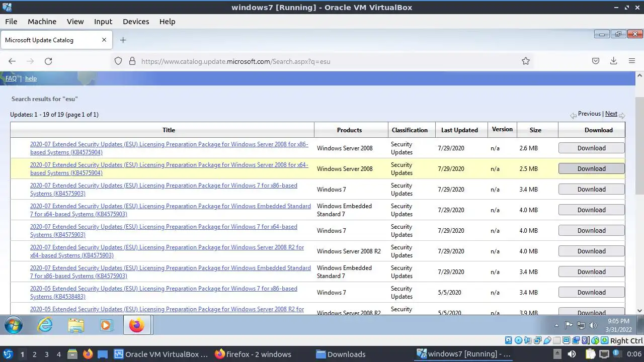This screenshot has width=644, height=362.
Task: Select Firefox icon in Windows 7 taskbar
Action: pos(137,325)
